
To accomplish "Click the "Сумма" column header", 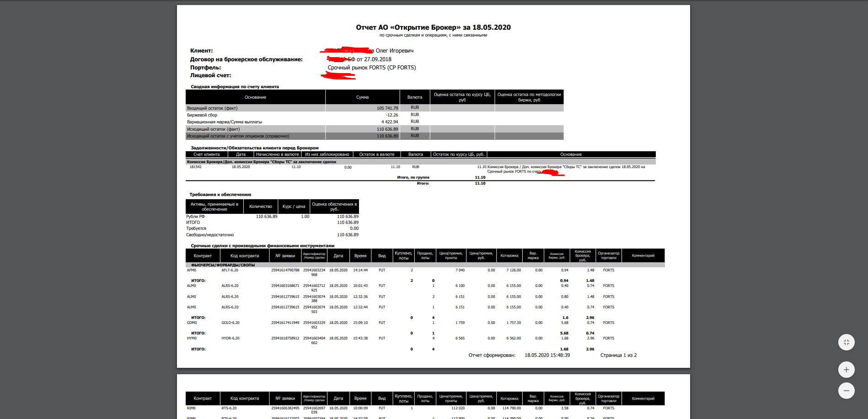I will 363,97.
